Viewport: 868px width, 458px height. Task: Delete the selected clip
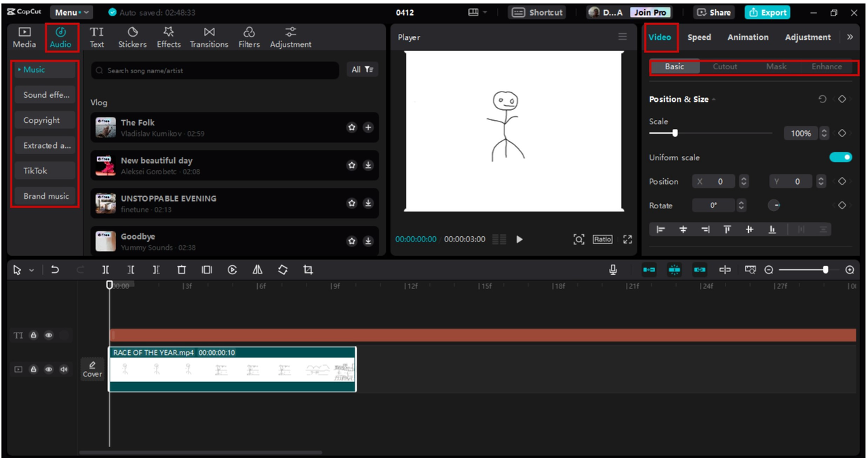tap(182, 270)
